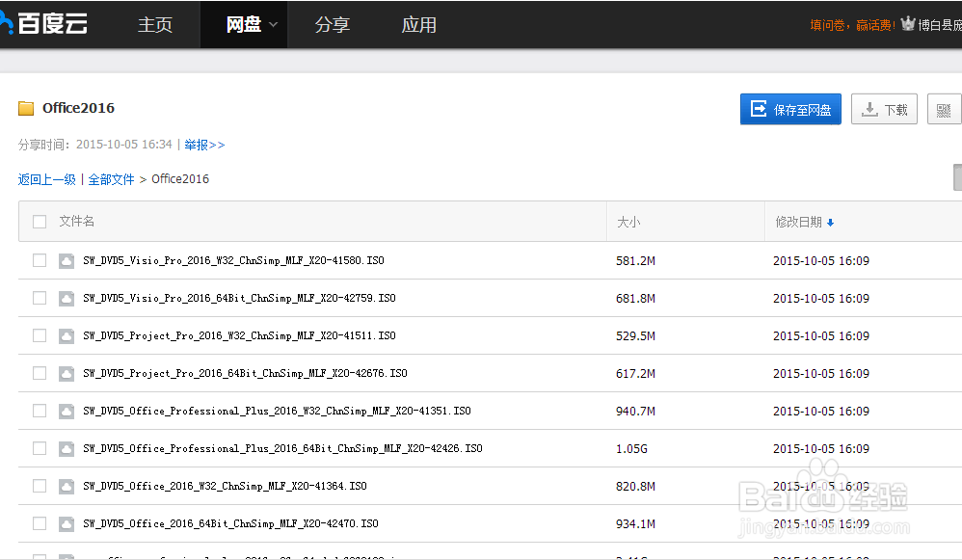Viewport: 962px width, 560px height.
Task: Open the 分享 menu item
Action: (x=333, y=24)
